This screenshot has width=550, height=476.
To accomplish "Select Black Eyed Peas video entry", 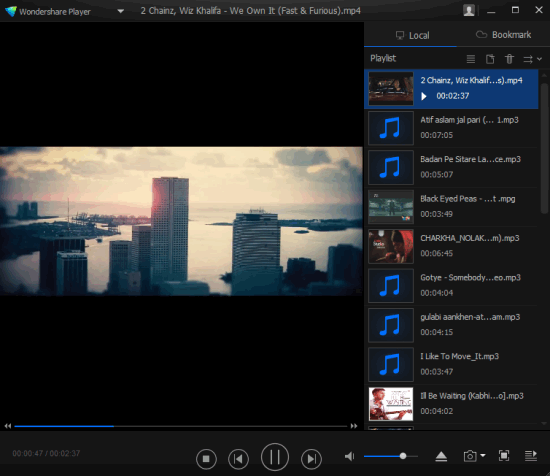I will pos(451,207).
